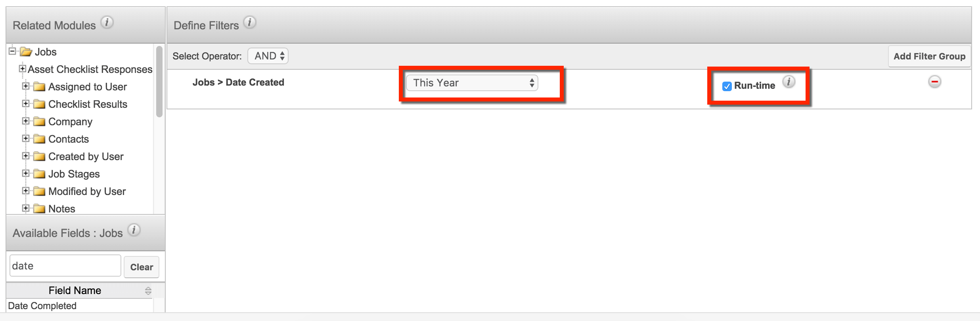Click the Add Filter Group button
980x321 pixels.
click(929, 56)
